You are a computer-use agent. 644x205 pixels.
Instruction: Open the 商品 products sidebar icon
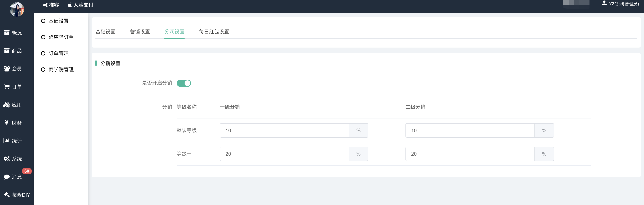pyautogui.click(x=7, y=51)
